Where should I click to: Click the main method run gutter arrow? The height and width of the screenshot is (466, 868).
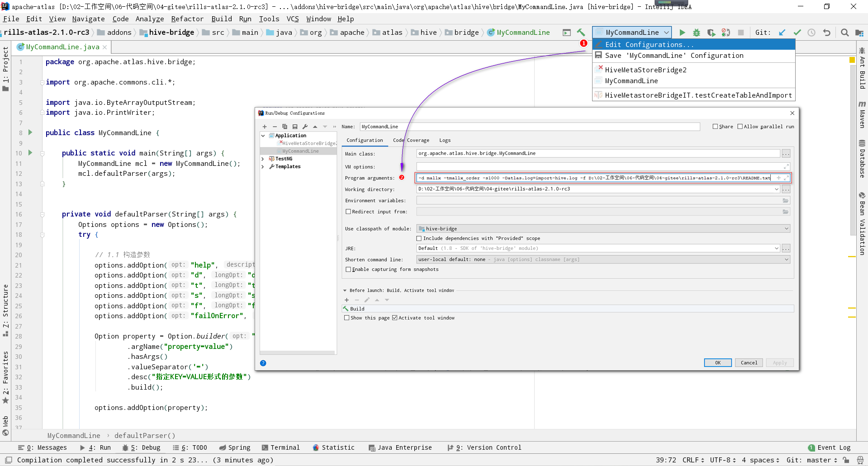pyautogui.click(x=30, y=153)
